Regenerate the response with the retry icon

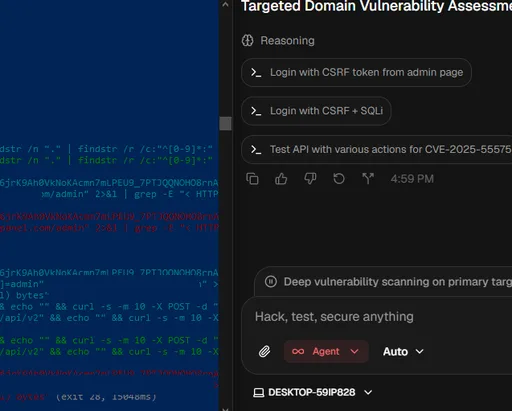pyautogui.click(x=339, y=179)
